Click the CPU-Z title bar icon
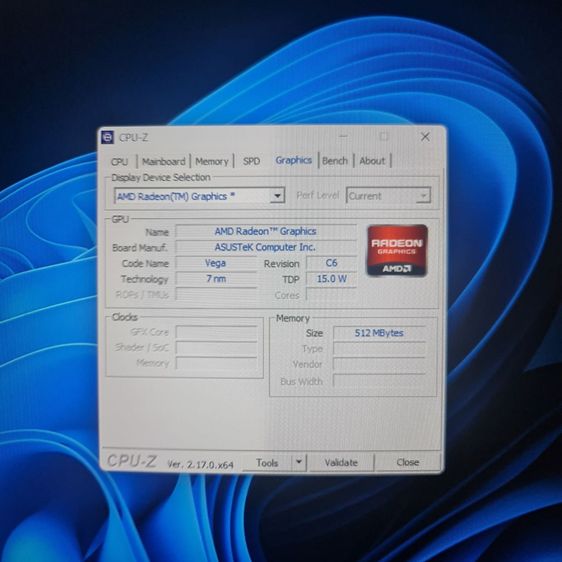The height and width of the screenshot is (562, 562). (x=108, y=137)
